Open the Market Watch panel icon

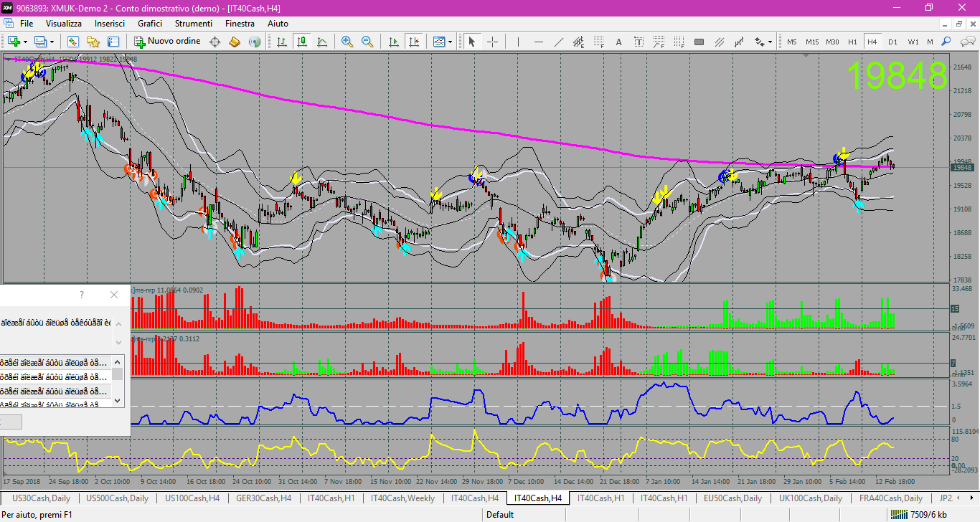coord(72,42)
